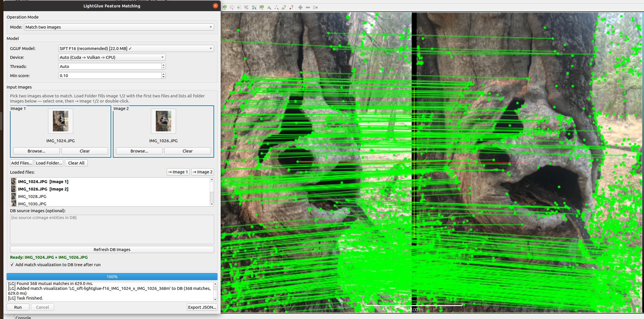Click the Add Files button
This screenshot has width=644, height=319.
tap(21, 163)
